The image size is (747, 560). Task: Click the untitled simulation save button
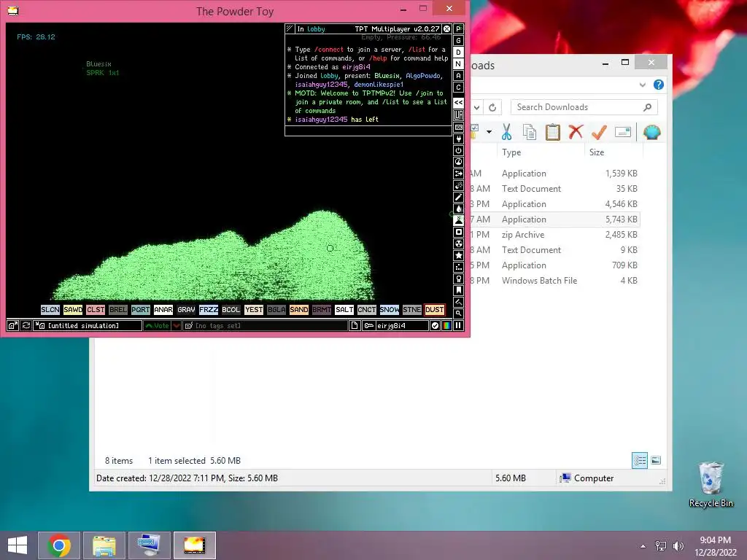pyautogui.click(x=88, y=326)
